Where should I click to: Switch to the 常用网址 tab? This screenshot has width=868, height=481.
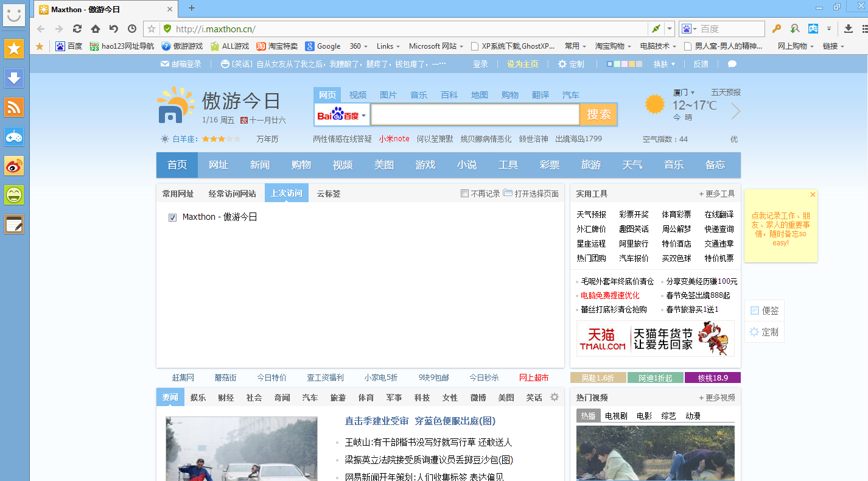point(178,194)
